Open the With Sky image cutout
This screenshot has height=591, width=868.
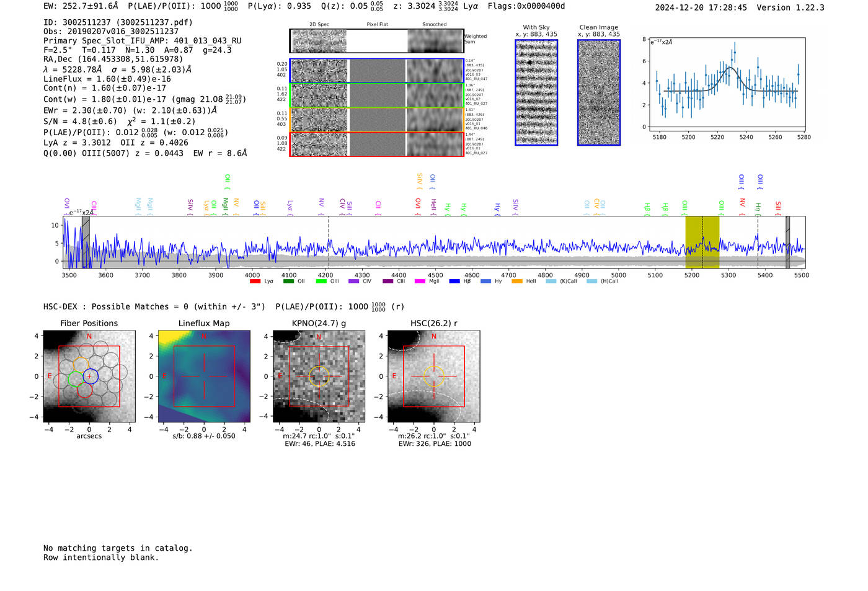(536, 92)
